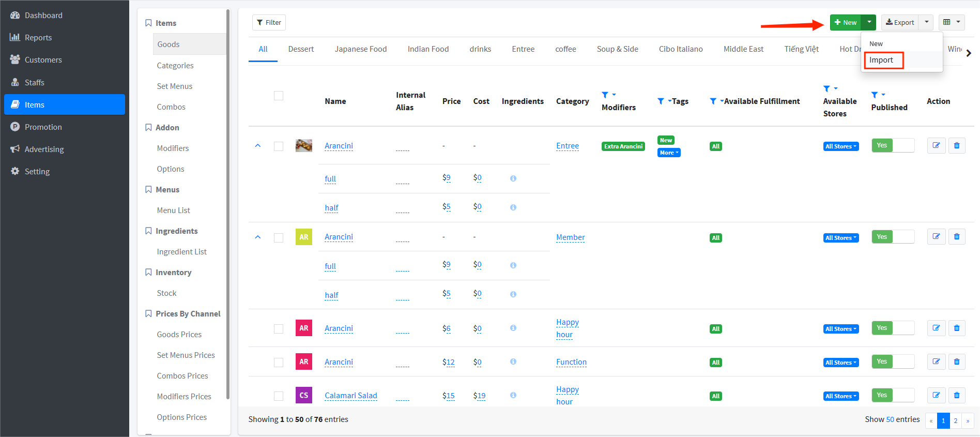This screenshot has height=437, width=980.
Task: Open the Stock inventory page
Action: [x=166, y=293]
